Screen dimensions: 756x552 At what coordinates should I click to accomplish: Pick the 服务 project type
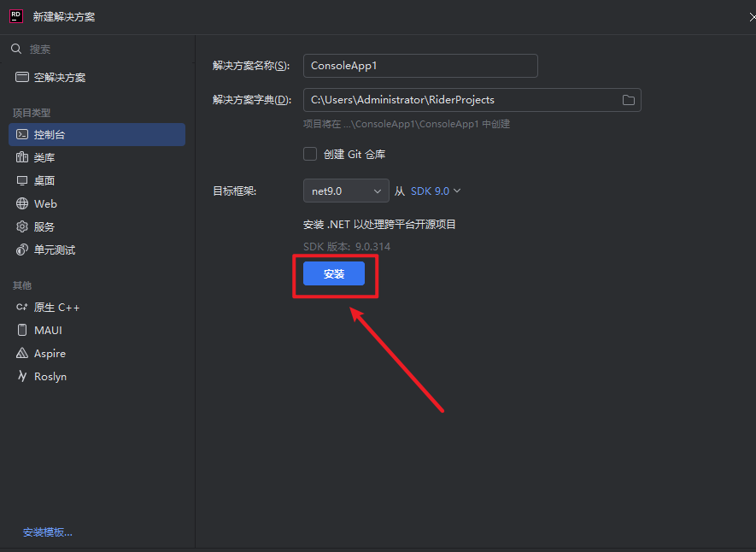tap(97, 226)
